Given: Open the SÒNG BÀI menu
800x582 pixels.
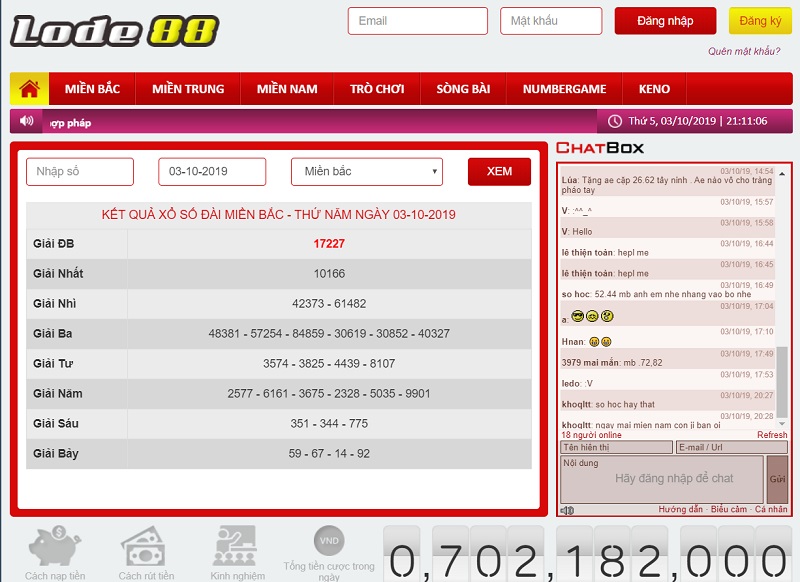Looking at the screenshot, I should (x=463, y=89).
